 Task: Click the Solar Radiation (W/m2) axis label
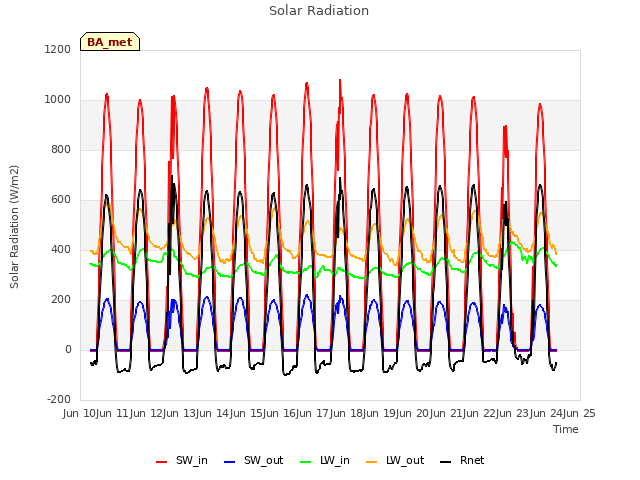(x=14, y=227)
